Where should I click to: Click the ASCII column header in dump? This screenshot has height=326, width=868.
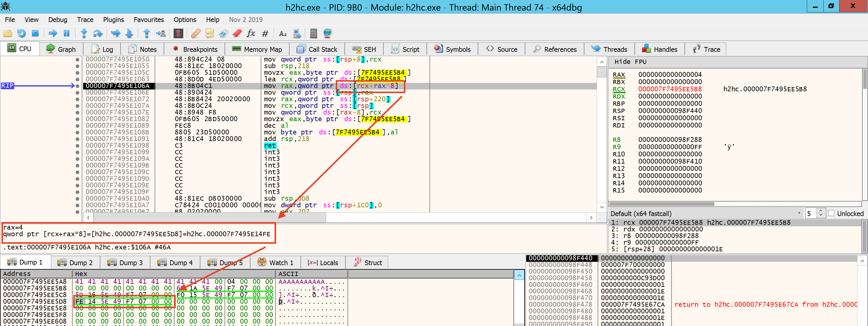(x=311, y=274)
